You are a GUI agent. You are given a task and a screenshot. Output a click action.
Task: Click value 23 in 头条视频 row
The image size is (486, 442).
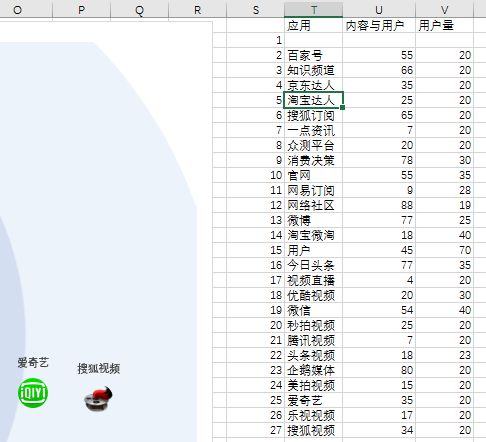click(x=465, y=355)
